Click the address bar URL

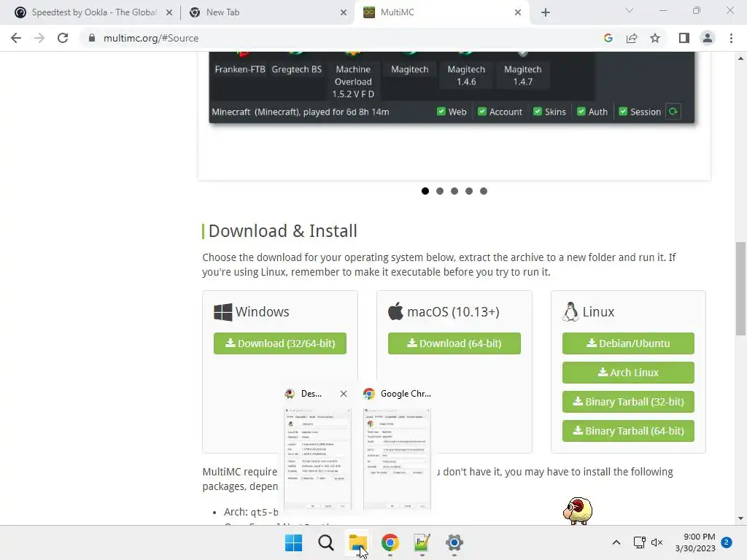151,38
